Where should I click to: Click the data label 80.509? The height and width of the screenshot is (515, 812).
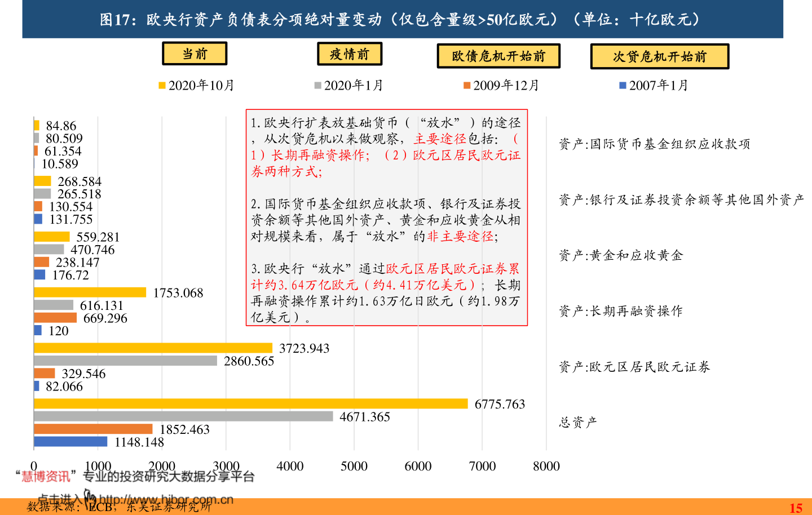[64, 139]
